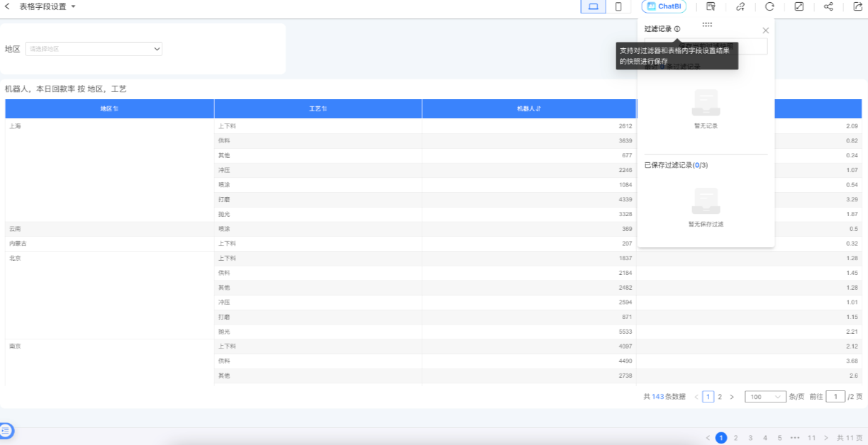This screenshot has width=868, height=445.
Task: Go to dashboard page 3 in footer
Action: [750, 438]
